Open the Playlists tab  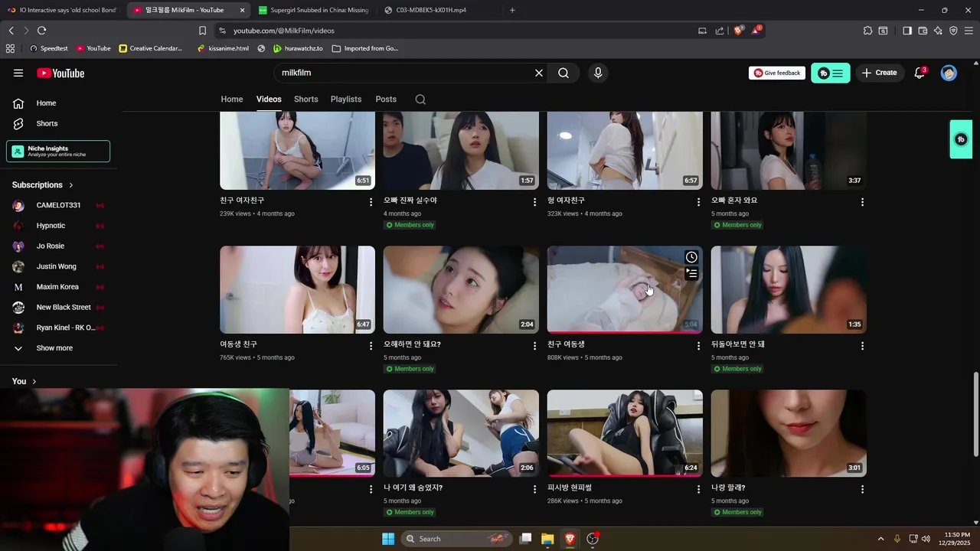(x=346, y=99)
